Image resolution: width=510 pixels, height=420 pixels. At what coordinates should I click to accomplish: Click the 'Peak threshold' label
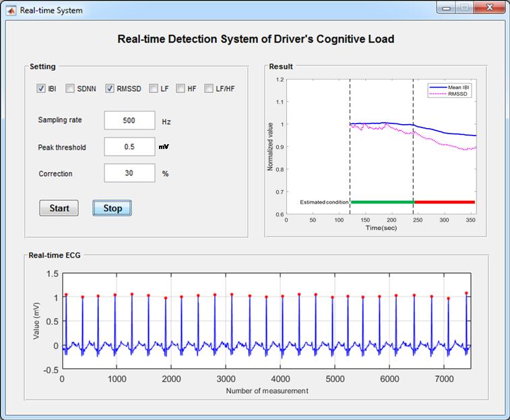[62, 148]
